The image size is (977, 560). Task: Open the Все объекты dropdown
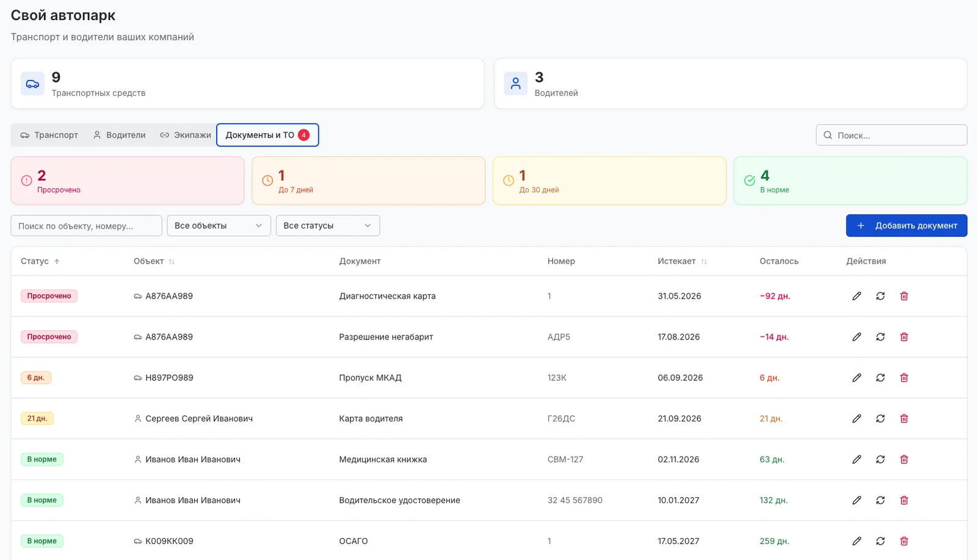[219, 225]
